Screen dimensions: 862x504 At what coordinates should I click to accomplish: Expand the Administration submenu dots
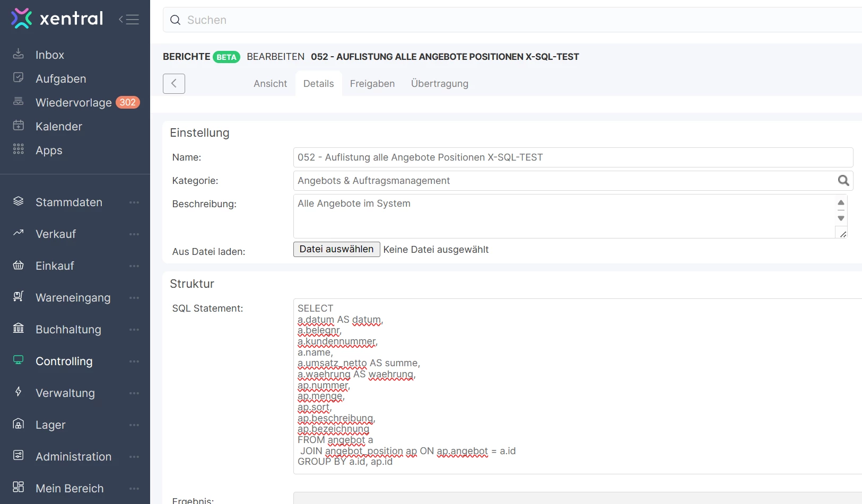(134, 457)
